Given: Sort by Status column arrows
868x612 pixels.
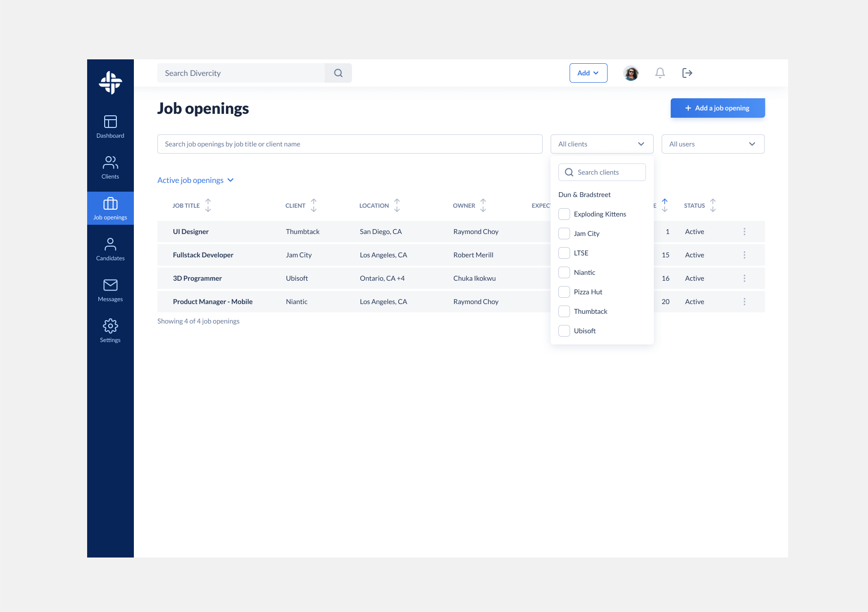Looking at the screenshot, I should pyautogui.click(x=713, y=205).
